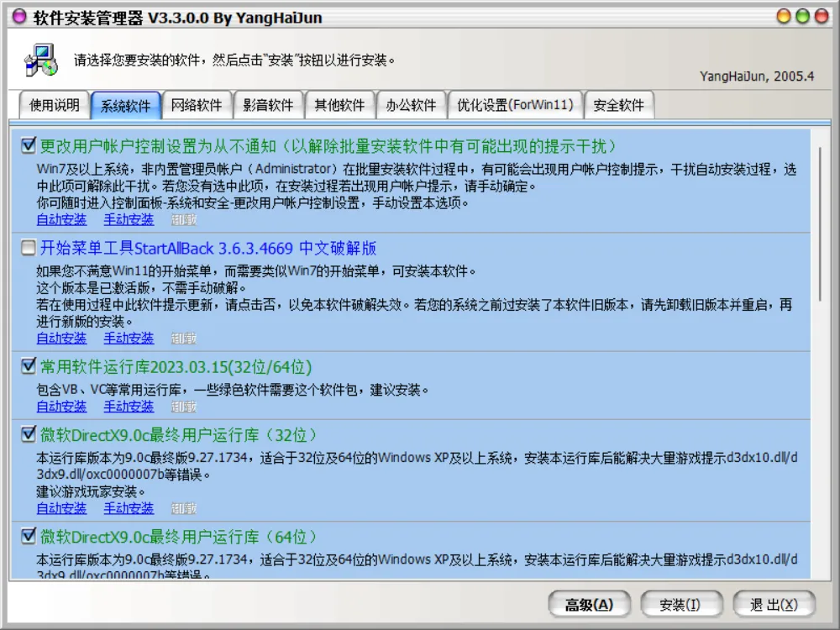Click title 微软DirectX9.0c最终用户运行库（32位）

pos(178,435)
